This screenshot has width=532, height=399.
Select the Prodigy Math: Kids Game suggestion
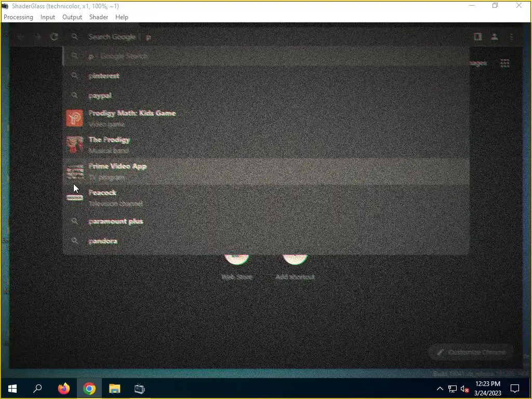[267, 118]
